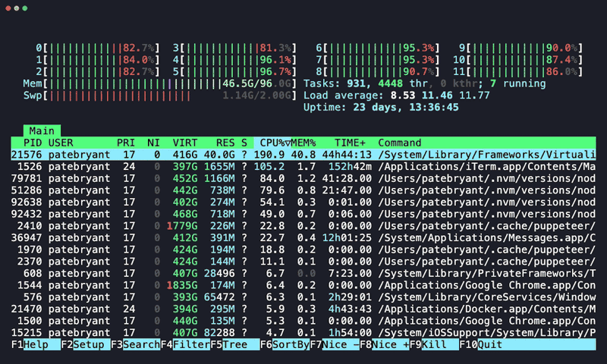Click the Mem usage bar meter
The width and height of the screenshot is (607, 364).
(159, 83)
